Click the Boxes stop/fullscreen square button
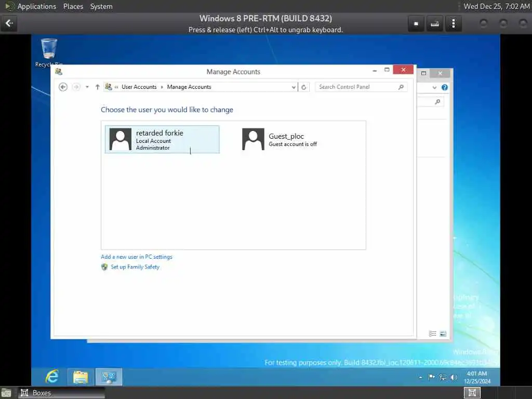The image size is (532, 399). click(x=416, y=24)
